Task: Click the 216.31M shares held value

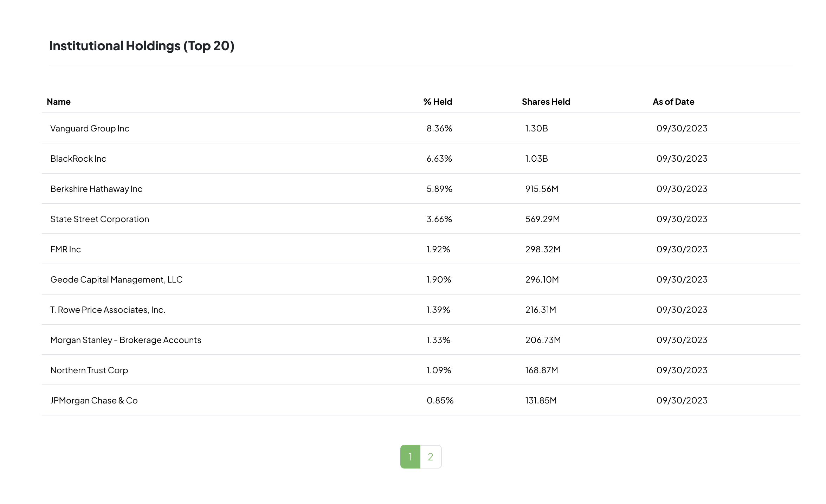Action: [x=541, y=310]
